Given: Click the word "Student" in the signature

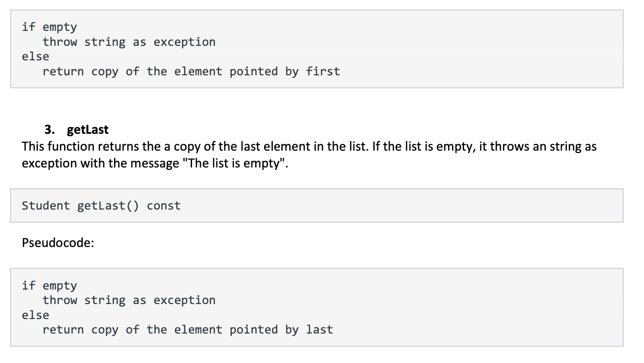Looking at the screenshot, I should (x=46, y=206).
